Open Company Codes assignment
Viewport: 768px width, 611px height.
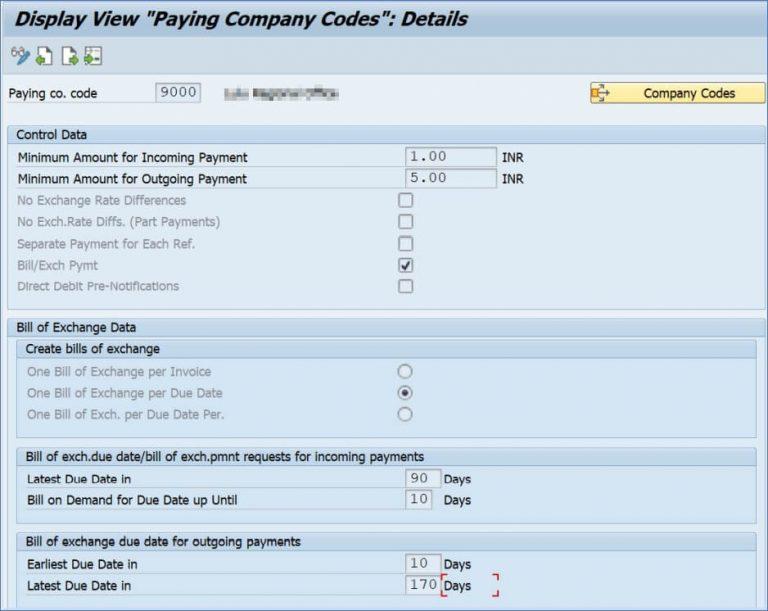click(677, 93)
